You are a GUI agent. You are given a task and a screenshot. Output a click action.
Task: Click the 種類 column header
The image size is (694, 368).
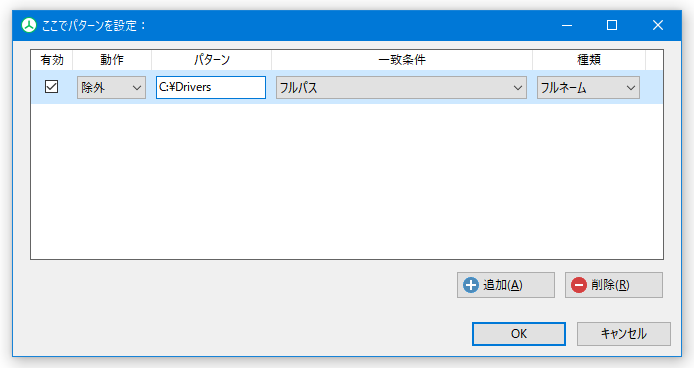pyautogui.click(x=589, y=60)
